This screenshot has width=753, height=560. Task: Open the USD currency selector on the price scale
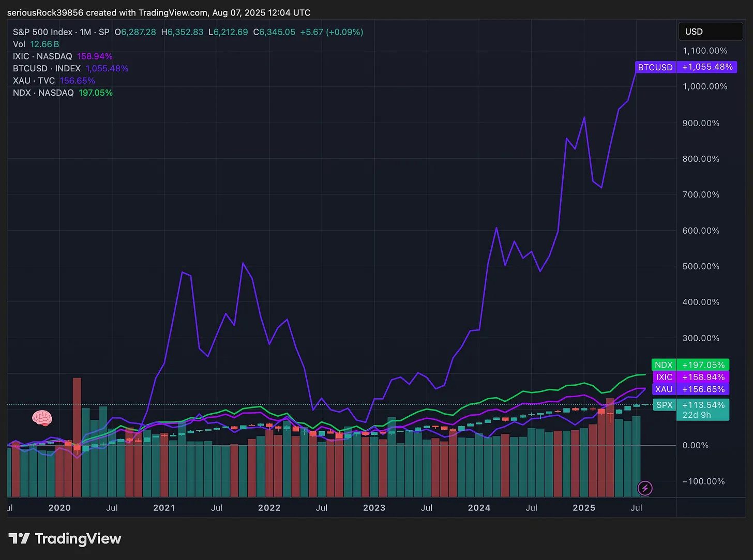pos(710,32)
